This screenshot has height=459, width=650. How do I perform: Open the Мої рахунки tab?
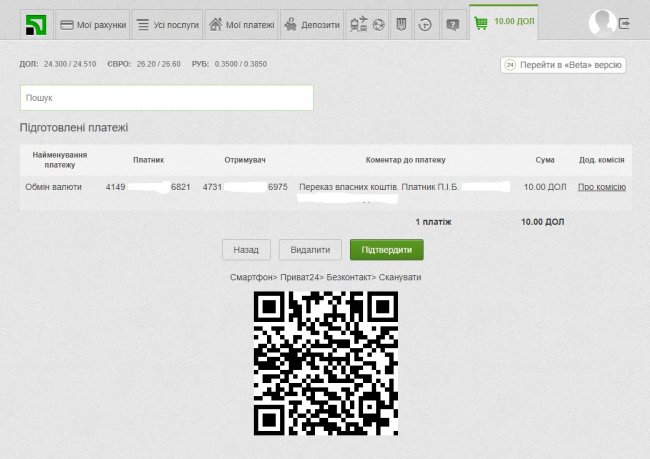[x=93, y=24]
